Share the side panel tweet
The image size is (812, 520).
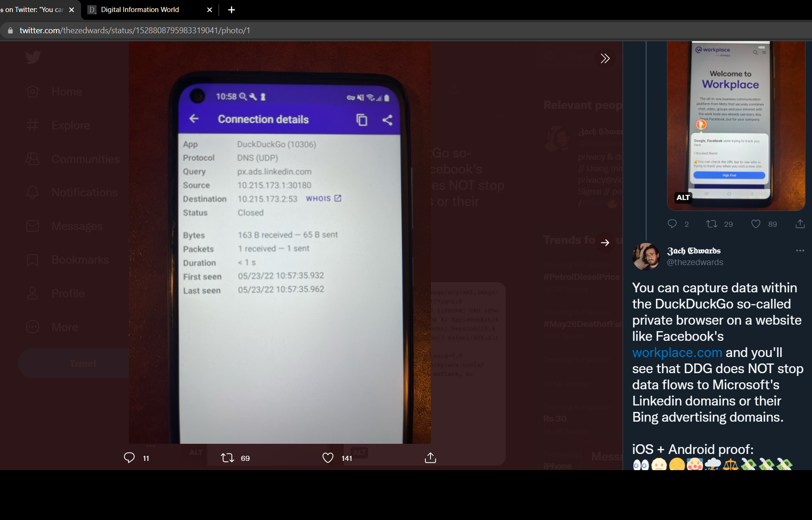800,224
